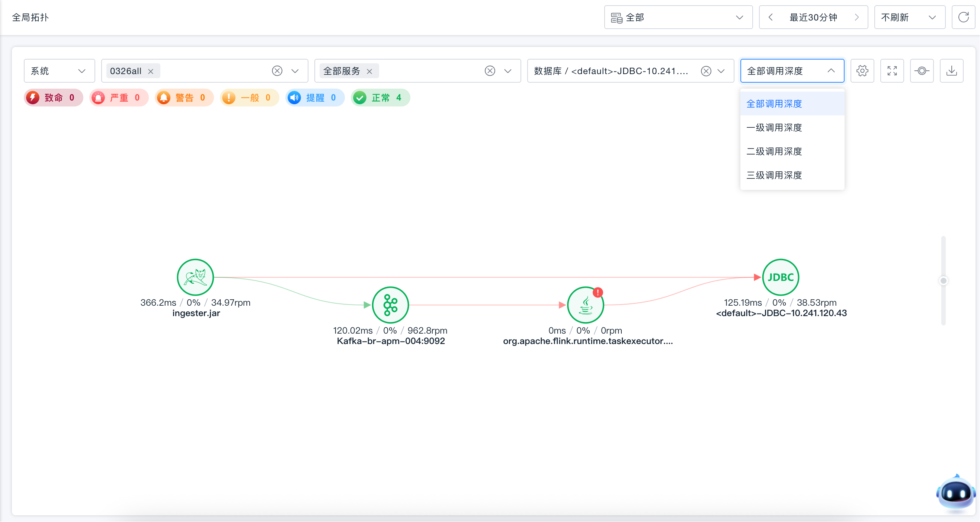This screenshot has width=980, height=522.
Task: Click the refresh icon in top bar
Action: (x=963, y=17)
